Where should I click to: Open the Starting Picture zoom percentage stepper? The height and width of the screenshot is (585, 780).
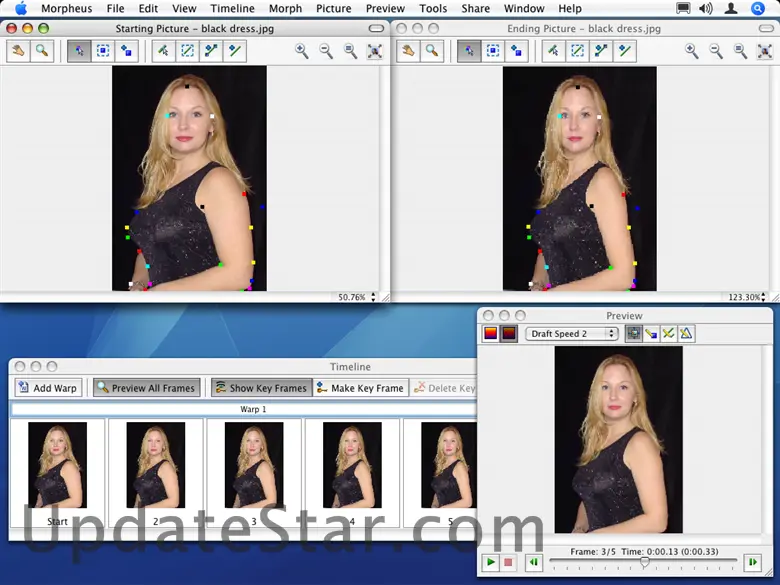point(373,297)
